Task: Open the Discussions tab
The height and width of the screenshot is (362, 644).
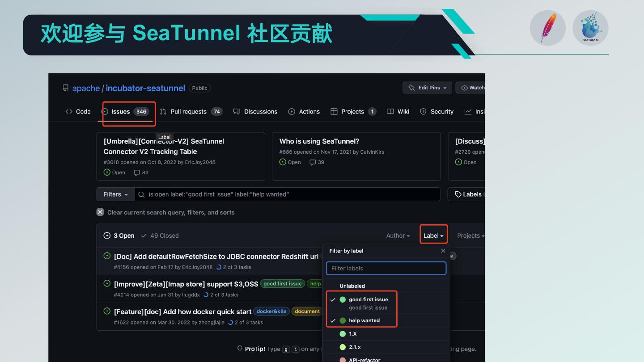Action: click(x=255, y=112)
